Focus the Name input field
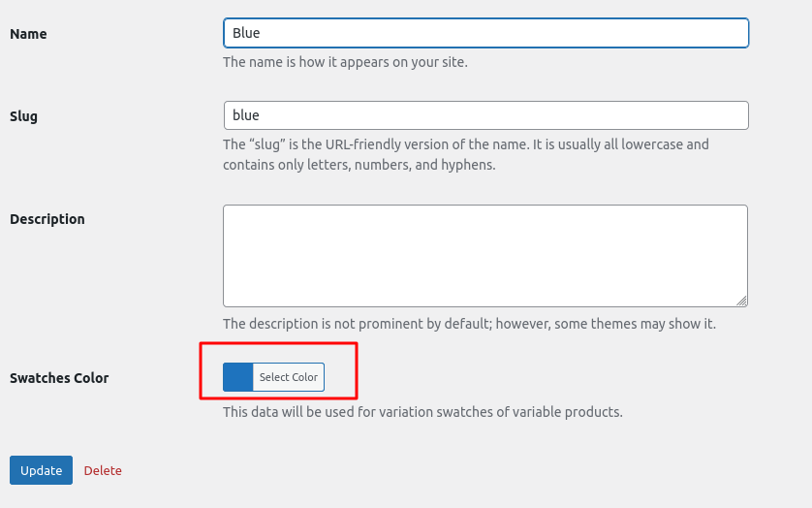Screen dimensions: 812x508 coord(484,33)
